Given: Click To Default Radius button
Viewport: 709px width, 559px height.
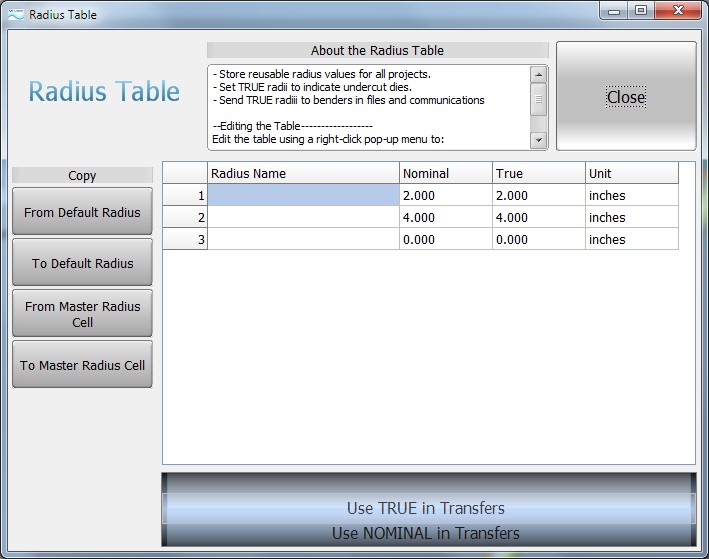Looking at the screenshot, I should [82, 263].
